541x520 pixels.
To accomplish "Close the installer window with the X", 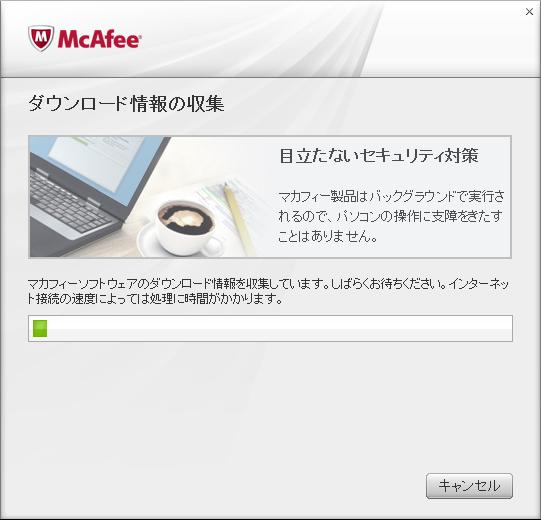I will [x=529, y=12].
